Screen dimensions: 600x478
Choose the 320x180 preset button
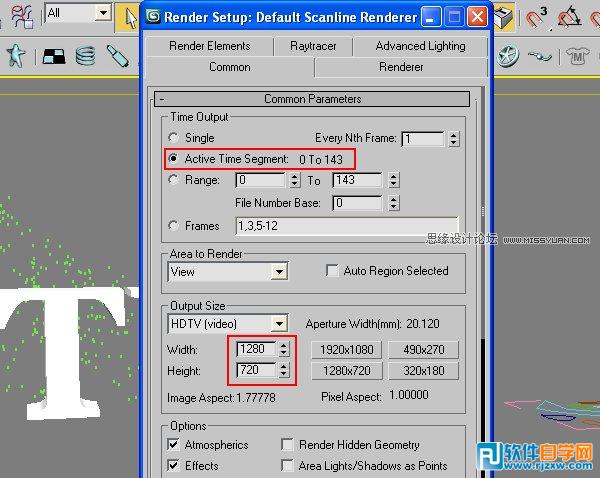pyautogui.click(x=425, y=371)
